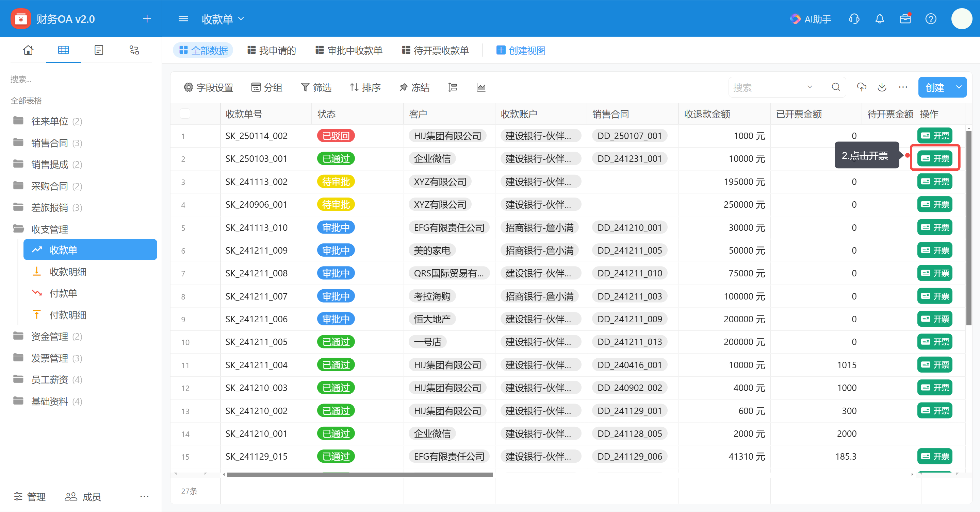Switch to the 审批中收款单 view

[x=349, y=50]
